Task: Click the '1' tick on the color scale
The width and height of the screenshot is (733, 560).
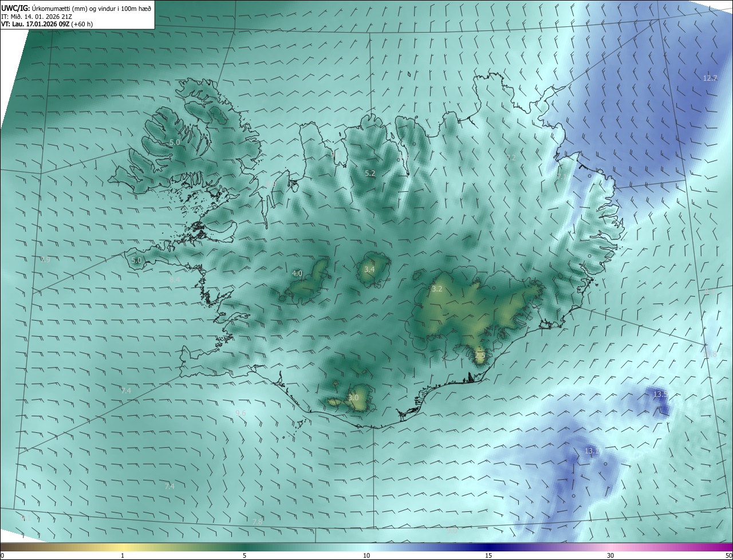Action: pos(123,555)
